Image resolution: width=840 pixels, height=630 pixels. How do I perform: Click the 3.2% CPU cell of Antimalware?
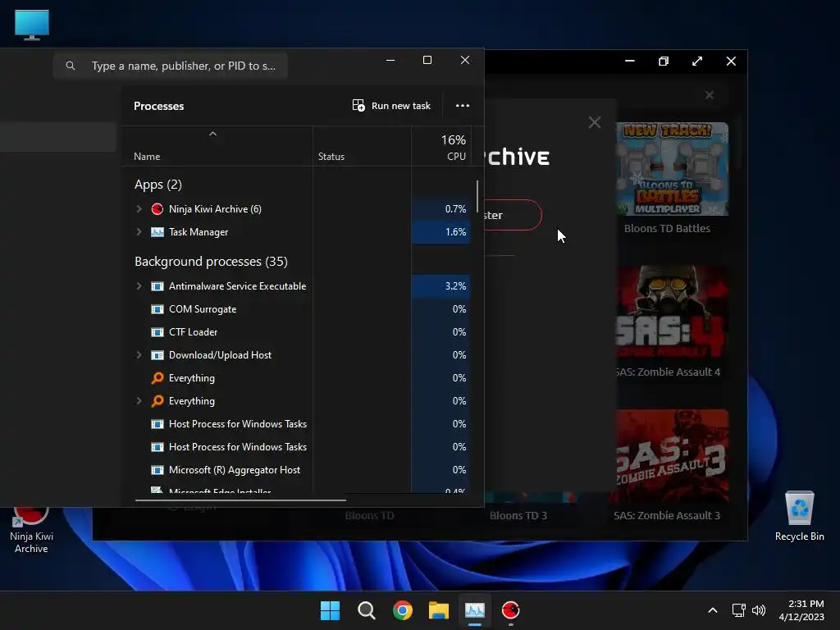pos(441,286)
